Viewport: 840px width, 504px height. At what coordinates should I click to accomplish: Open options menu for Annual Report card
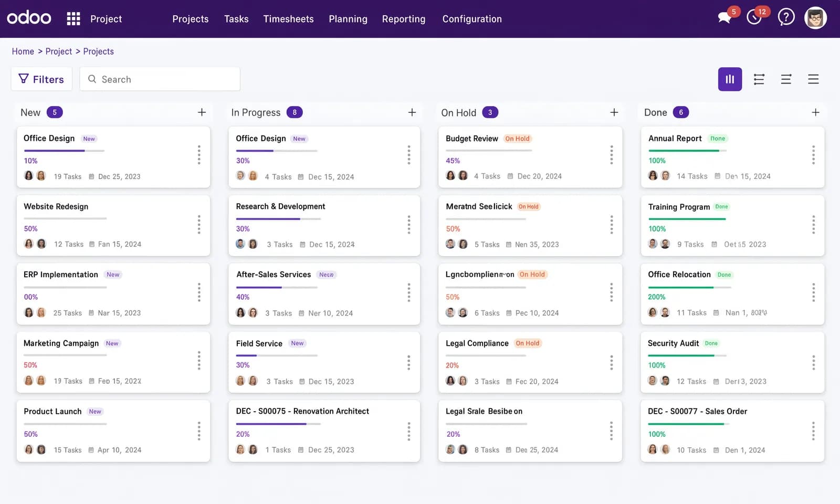[x=814, y=155]
